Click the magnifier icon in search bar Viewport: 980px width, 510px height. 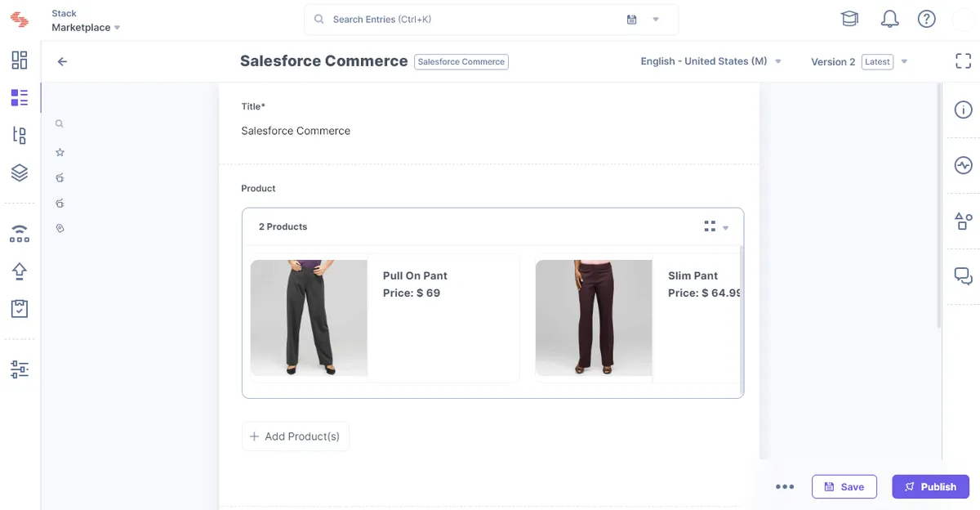pyautogui.click(x=318, y=19)
